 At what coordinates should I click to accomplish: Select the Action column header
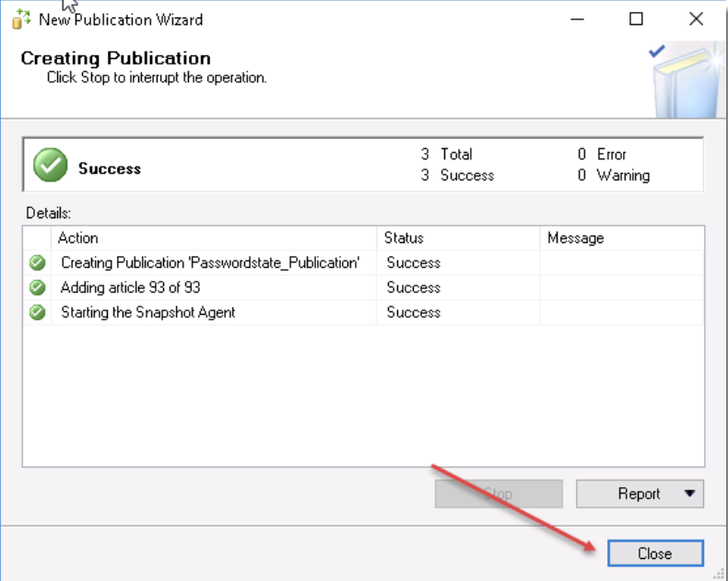[214, 238]
